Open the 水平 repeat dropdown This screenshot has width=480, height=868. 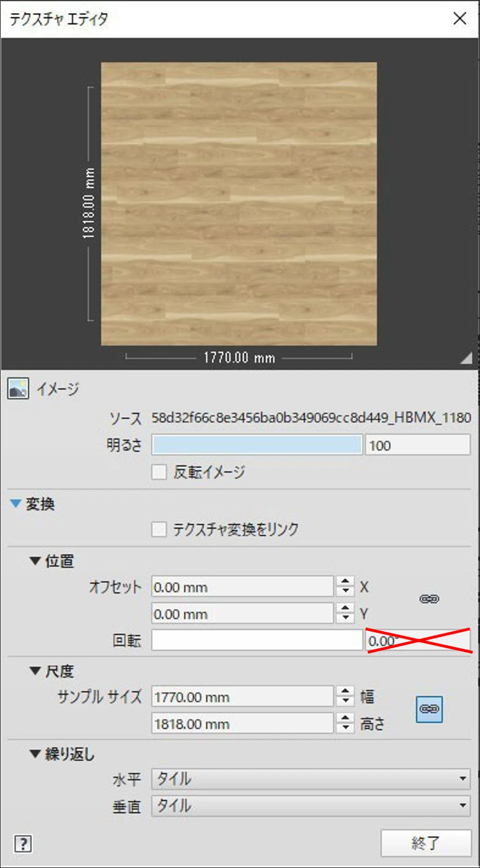(x=311, y=778)
